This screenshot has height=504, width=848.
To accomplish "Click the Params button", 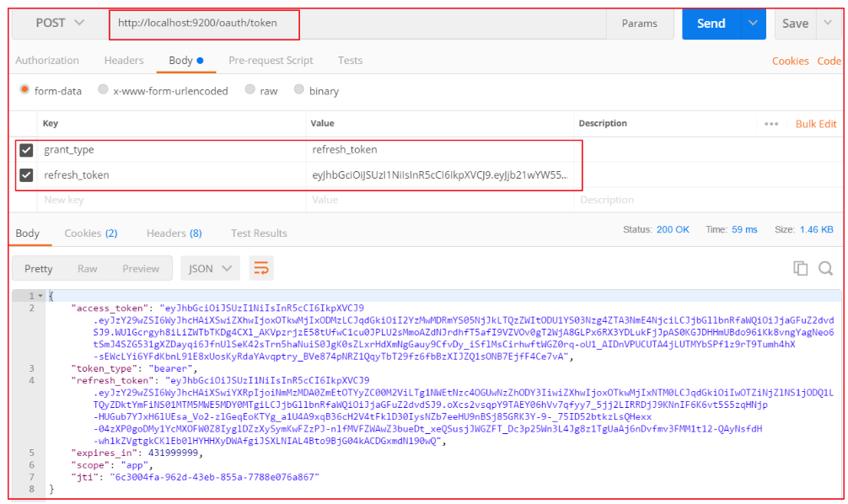I will coord(639,24).
